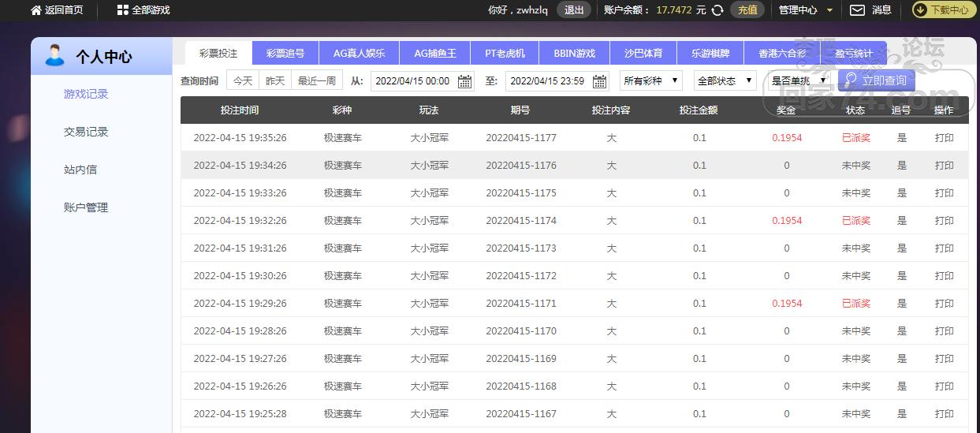Filter records by 昨天
The width and height of the screenshot is (980, 433).
(275, 80)
